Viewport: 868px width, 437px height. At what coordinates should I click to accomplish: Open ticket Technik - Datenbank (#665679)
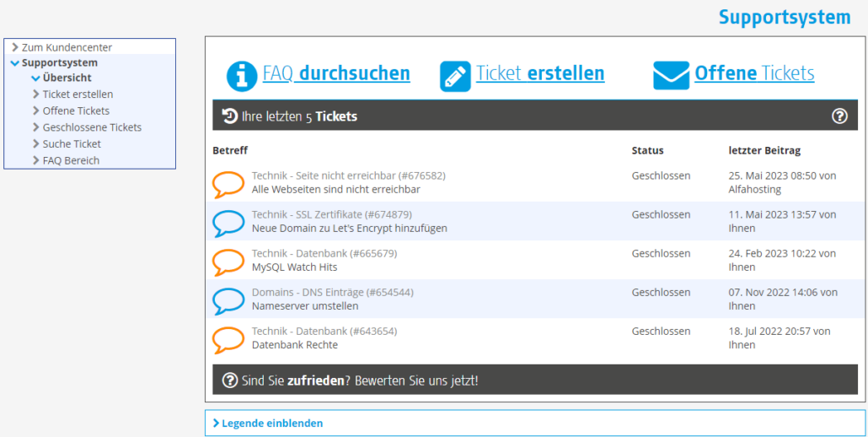324,253
